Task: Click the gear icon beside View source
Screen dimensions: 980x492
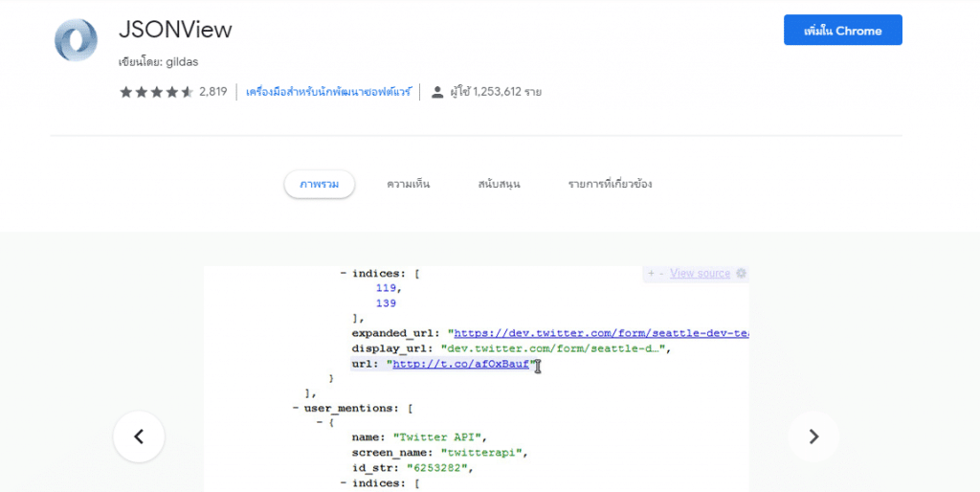Action: [x=742, y=273]
